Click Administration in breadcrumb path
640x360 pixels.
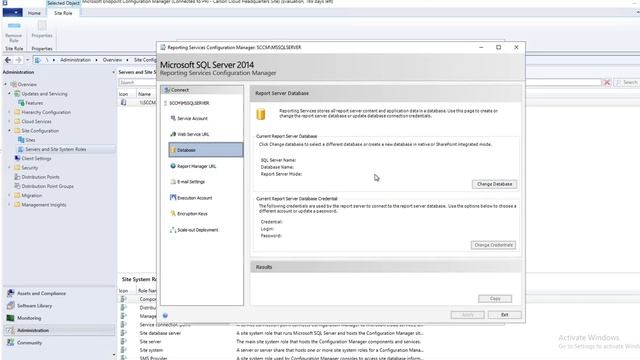tap(75, 60)
